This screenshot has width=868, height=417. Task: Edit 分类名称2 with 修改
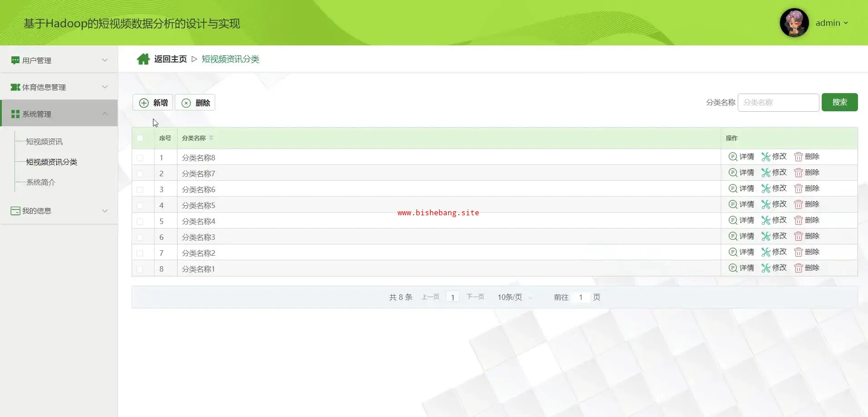coord(774,252)
